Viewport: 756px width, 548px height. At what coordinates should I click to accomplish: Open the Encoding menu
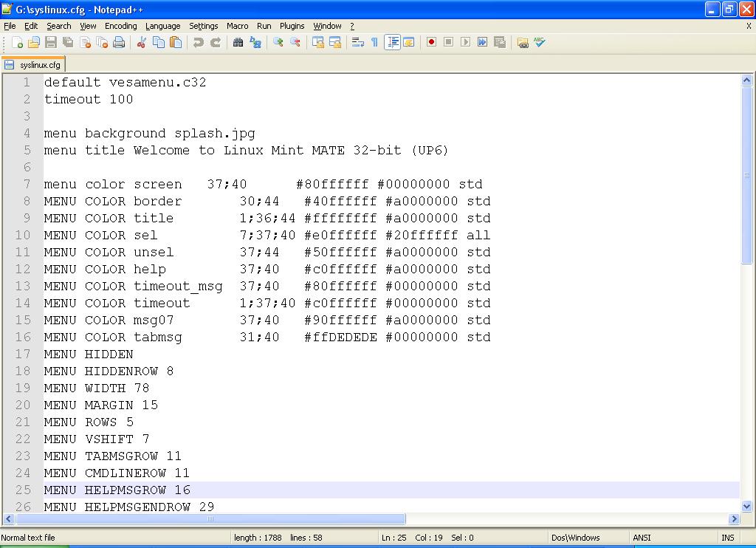coord(120,26)
